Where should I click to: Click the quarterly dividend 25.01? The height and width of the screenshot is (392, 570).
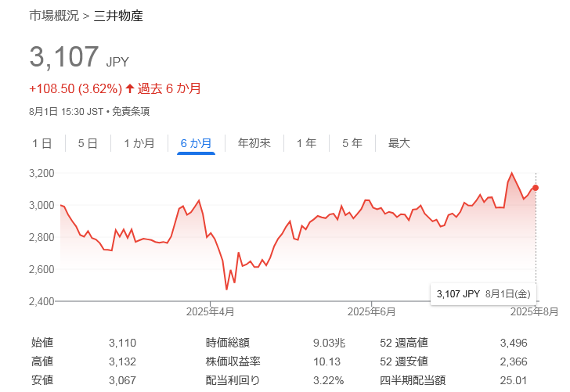[514, 380]
